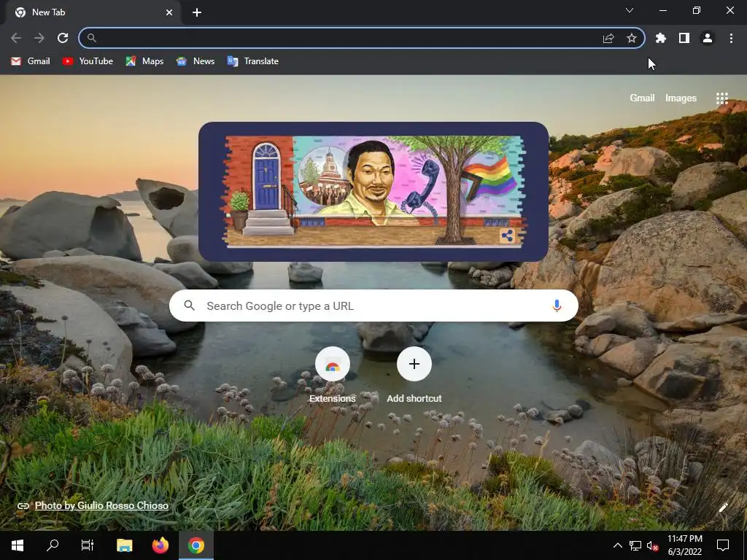Open the Translate bookmark
The image size is (747, 560).
[253, 61]
